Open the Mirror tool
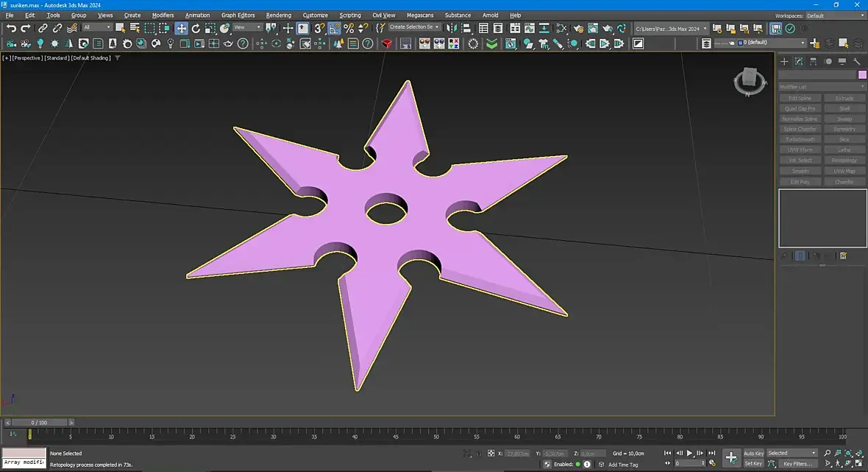The width and height of the screenshot is (868, 472). click(x=452, y=28)
